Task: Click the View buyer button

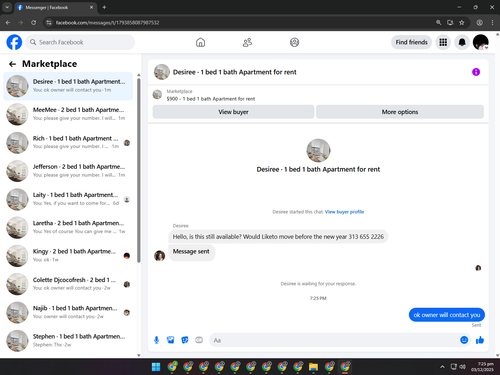Action: pyautogui.click(x=233, y=112)
